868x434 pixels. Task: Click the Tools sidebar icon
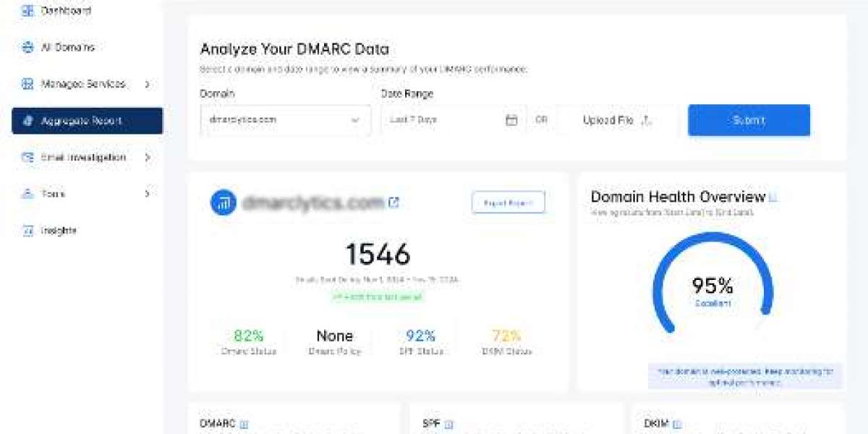coord(27,194)
